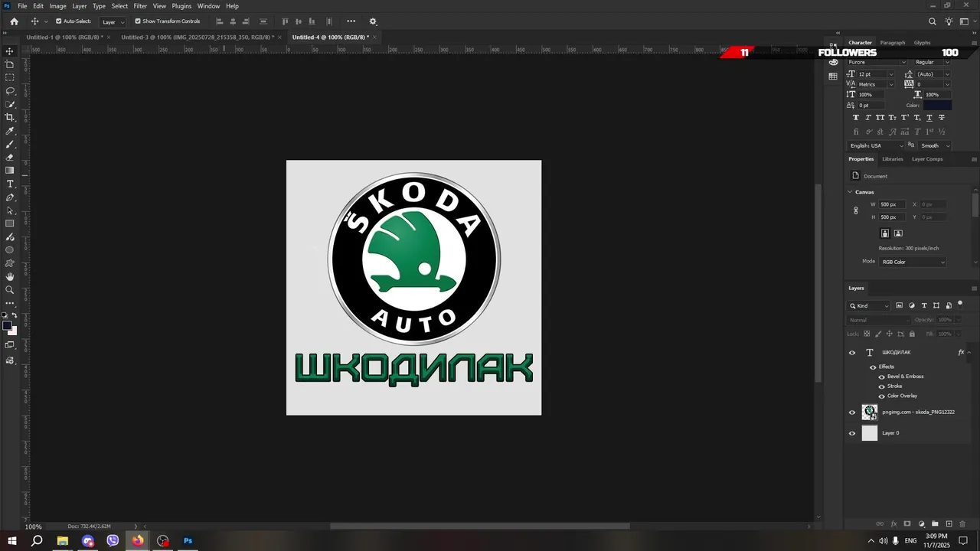Create a new group folder icon
Viewport: 980px width, 551px height.
935,524
